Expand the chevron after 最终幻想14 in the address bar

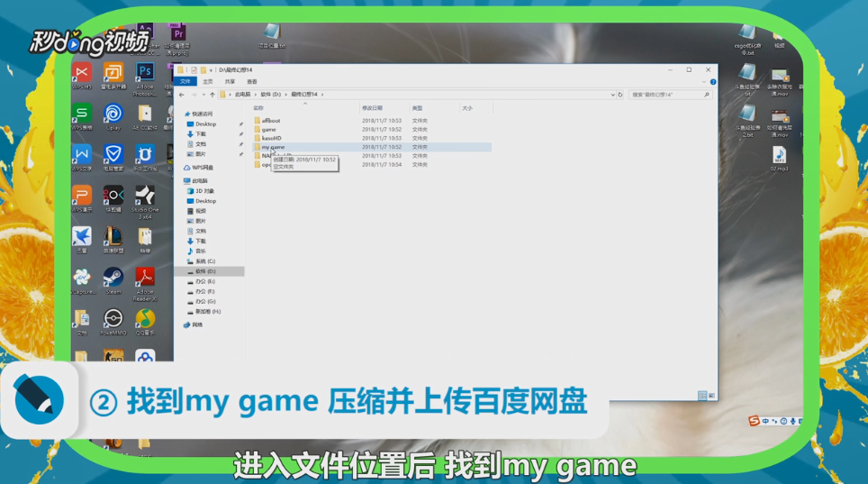pyautogui.click(x=322, y=95)
